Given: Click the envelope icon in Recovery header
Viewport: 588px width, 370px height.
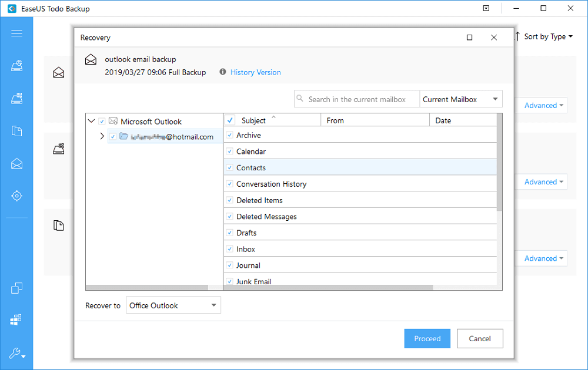Looking at the screenshot, I should click(x=91, y=59).
